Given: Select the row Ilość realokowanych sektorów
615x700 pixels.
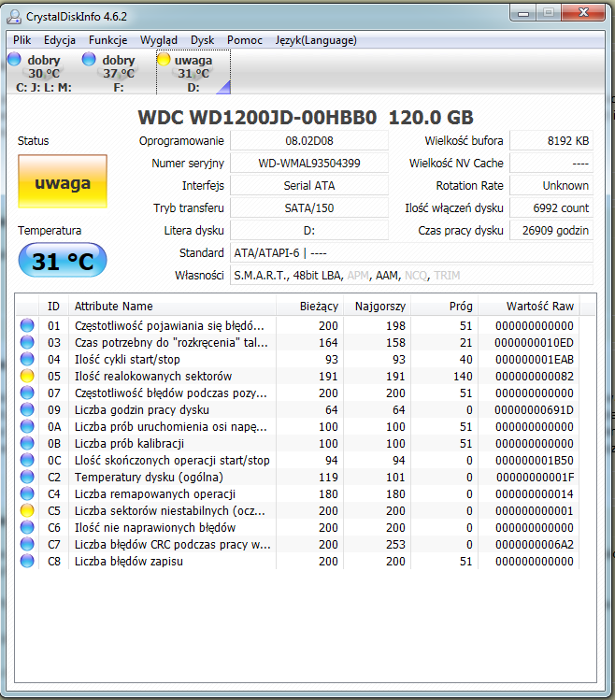Looking at the screenshot, I should tap(297, 377).
